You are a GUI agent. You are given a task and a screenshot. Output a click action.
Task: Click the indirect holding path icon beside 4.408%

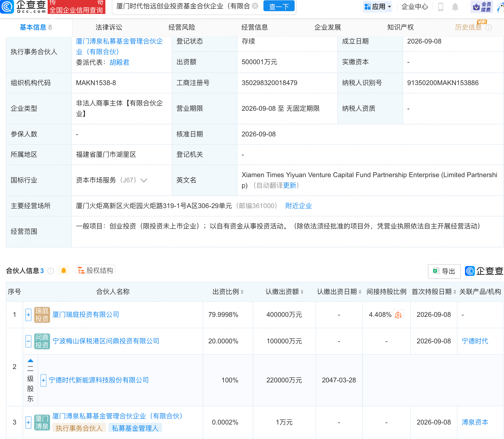coord(398,315)
